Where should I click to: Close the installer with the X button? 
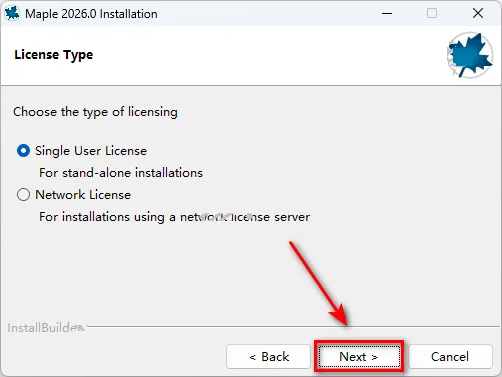(x=478, y=13)
